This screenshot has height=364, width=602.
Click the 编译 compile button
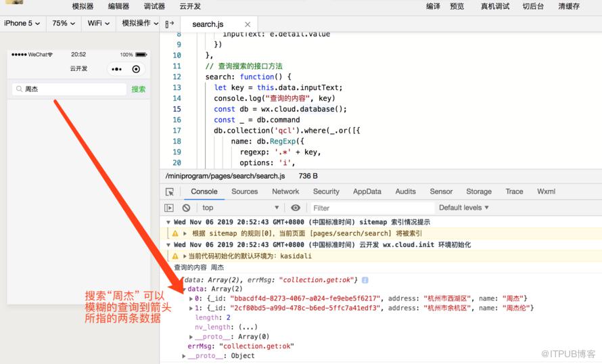[433, 6]
